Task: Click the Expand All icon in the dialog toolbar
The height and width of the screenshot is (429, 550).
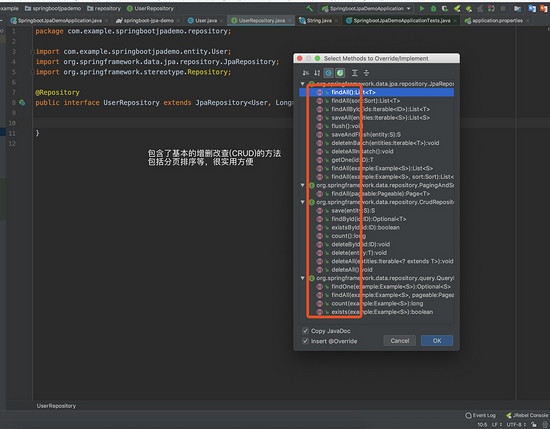Action: (355, 73)
